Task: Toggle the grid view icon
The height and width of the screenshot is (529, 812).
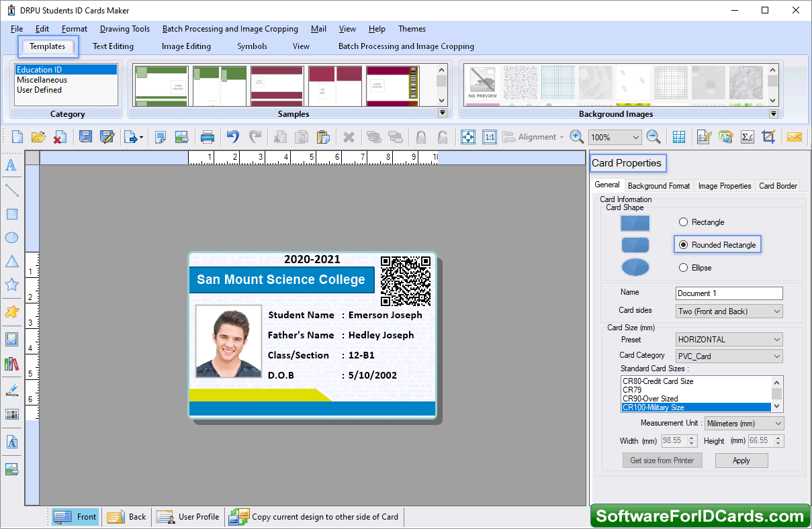Action: [x=679, y=137]
